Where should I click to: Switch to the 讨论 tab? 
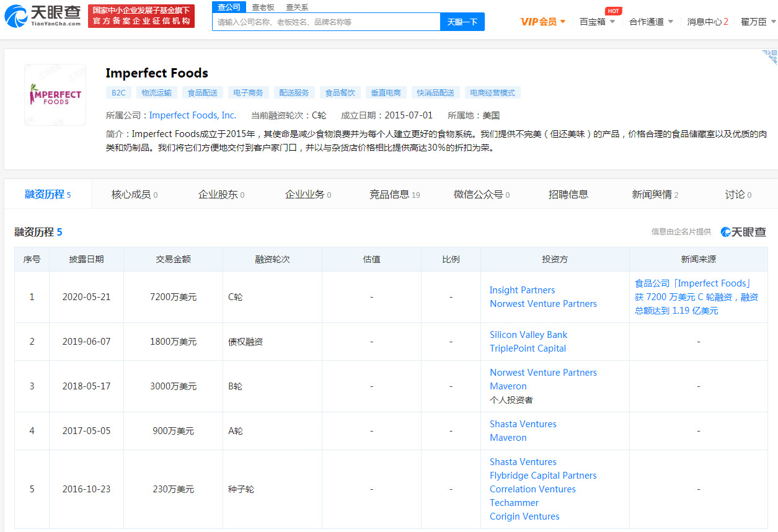point(738,195)
